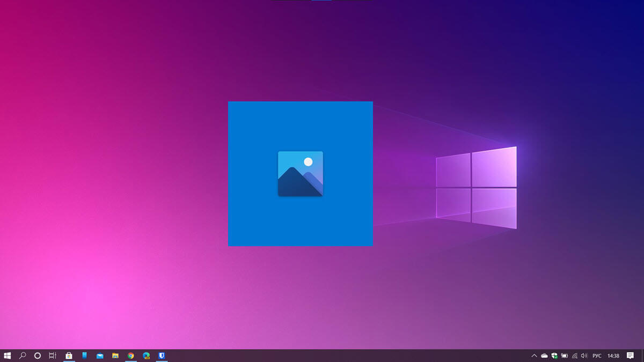Open Microsoft Store from taskbar
This screenshot has width=644, height=362.
69,356
